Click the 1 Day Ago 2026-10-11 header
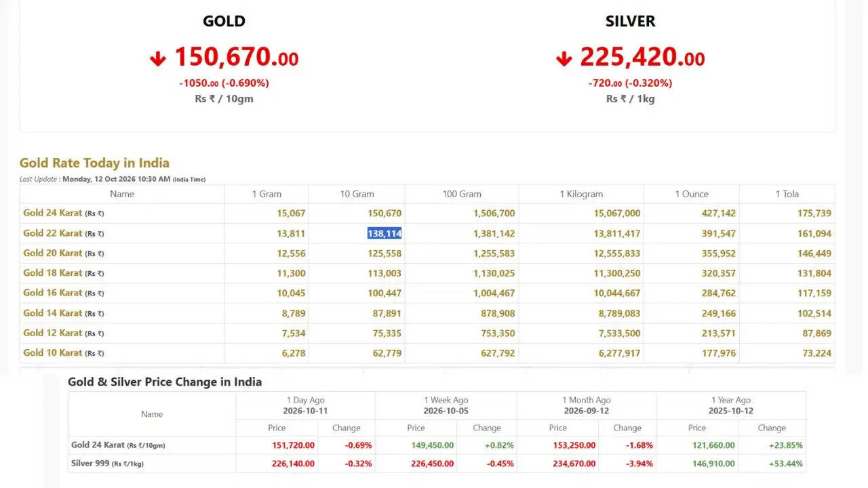 pos(305,405)
